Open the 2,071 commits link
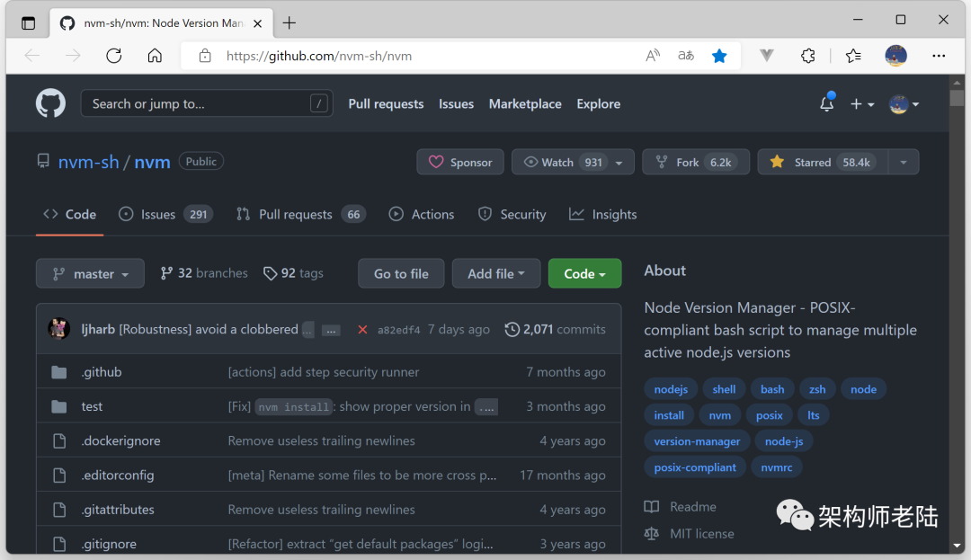971x560 pixels. [x=556, y=329]
